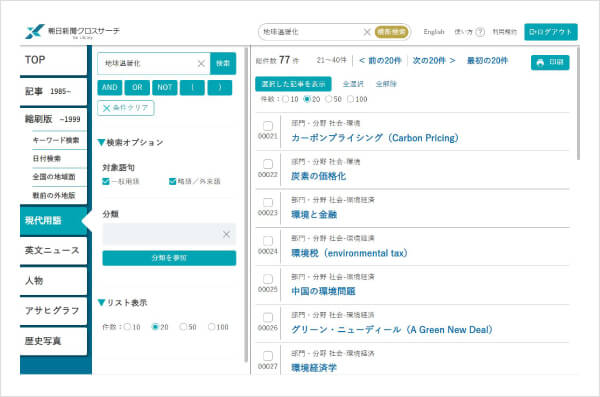Open the 環境と金融 entry

point(314,214)
